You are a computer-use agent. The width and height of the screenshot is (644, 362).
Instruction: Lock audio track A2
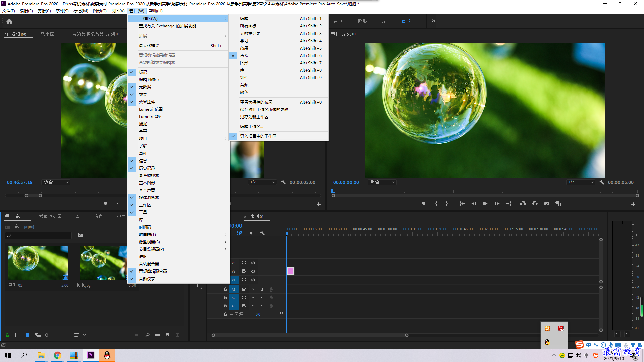tap(225, 298)
